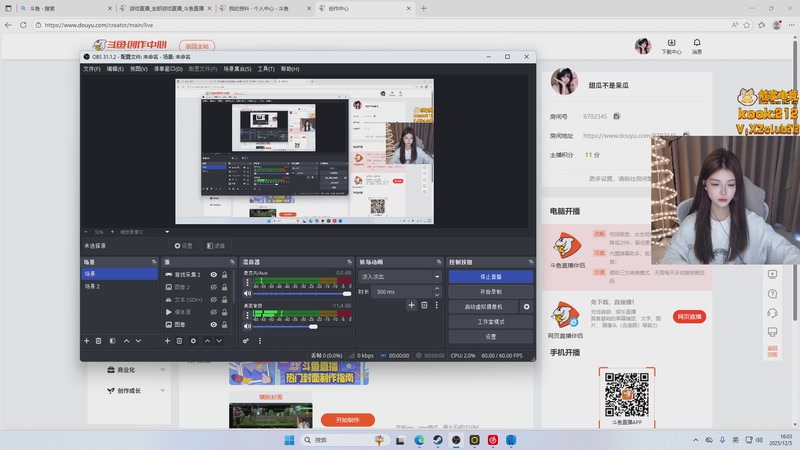Move scene down in the 场景 panel
This screenshot has height=450, width=800.
click(138, 341)
